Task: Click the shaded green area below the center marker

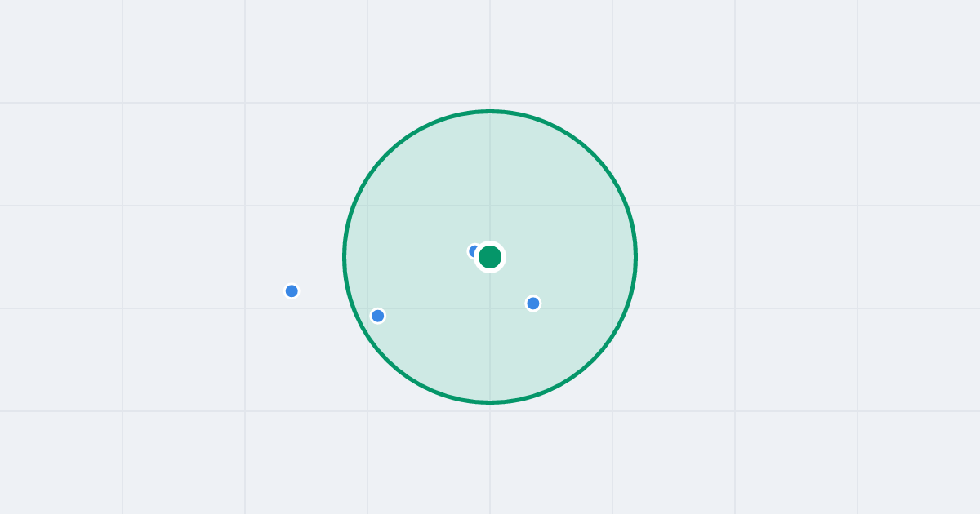Action: tap(490, 343)
